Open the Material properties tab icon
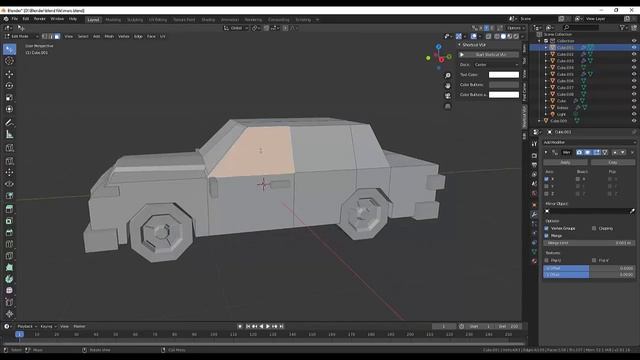The width and height of the screenshot is (640, 360). (534, 261)
